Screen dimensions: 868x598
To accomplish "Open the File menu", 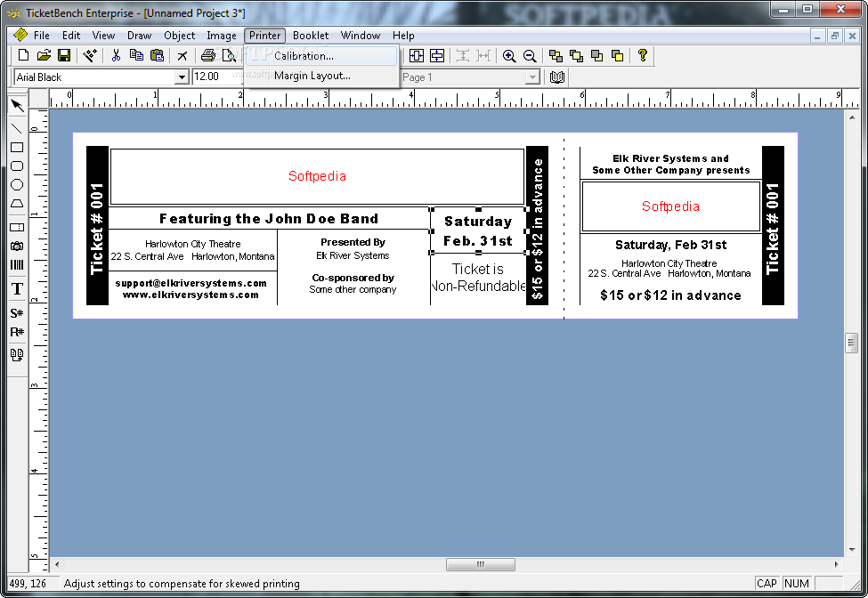I will pos(42,36).
